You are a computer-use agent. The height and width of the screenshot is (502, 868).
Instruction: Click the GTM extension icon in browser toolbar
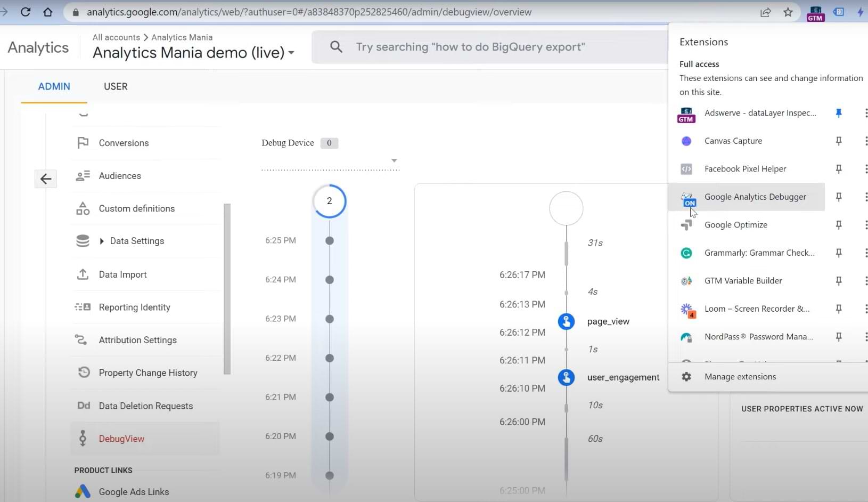815,12
